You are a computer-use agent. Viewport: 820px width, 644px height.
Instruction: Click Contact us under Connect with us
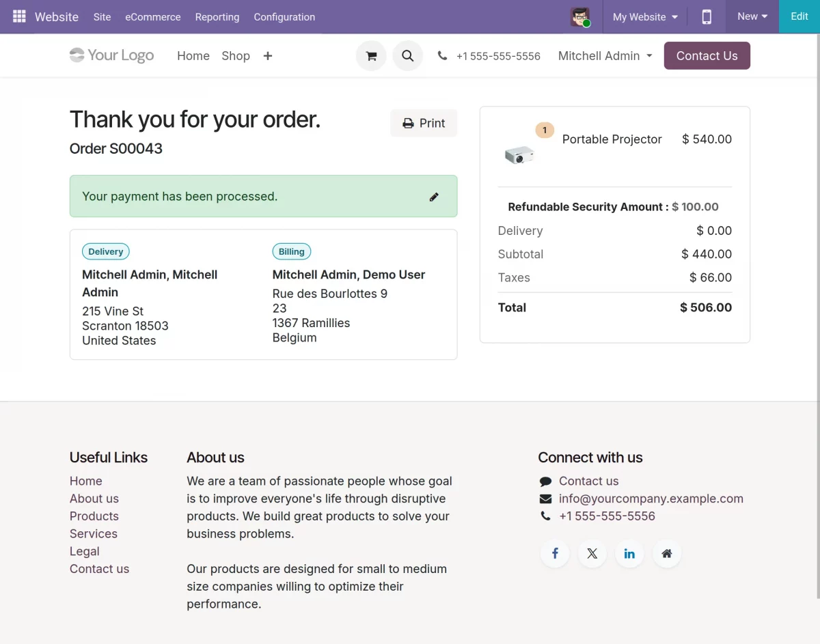(589, 481)
